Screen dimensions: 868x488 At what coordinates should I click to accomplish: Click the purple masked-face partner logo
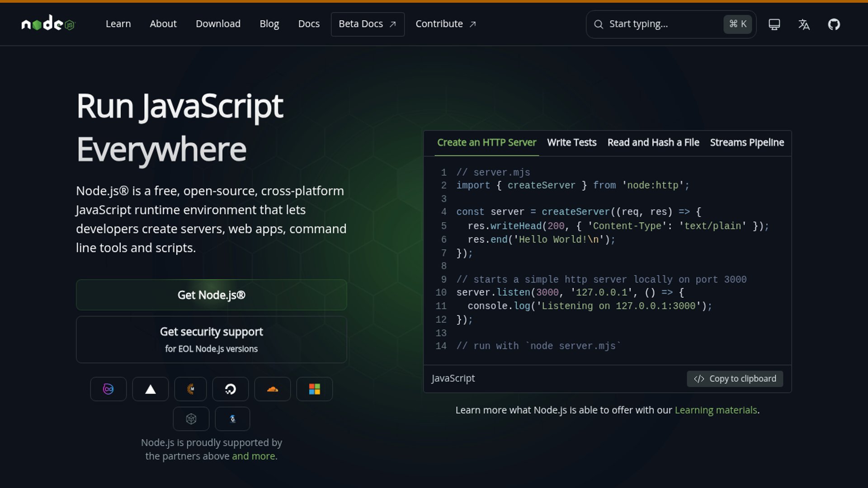click(x=108, y=389)
